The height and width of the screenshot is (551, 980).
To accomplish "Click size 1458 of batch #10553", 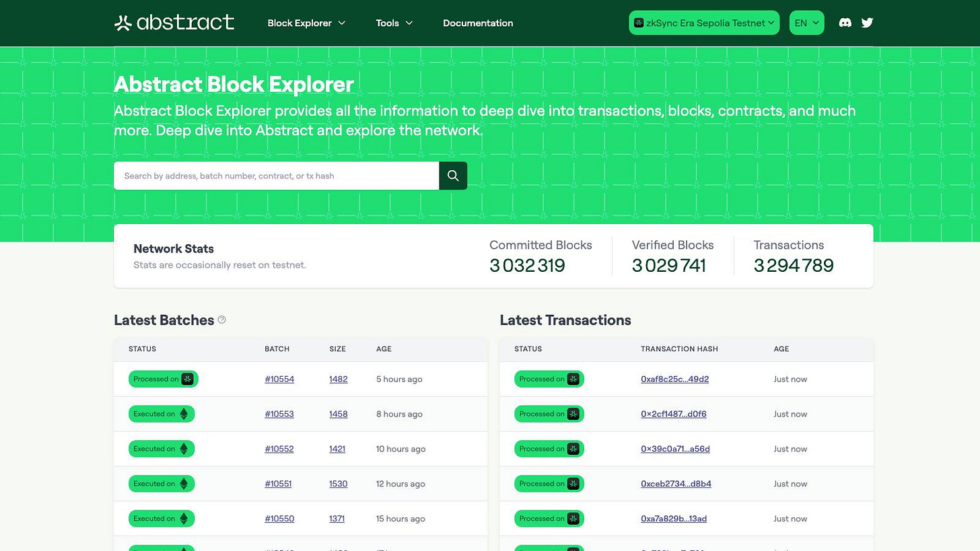I will (x=339, y=414).
